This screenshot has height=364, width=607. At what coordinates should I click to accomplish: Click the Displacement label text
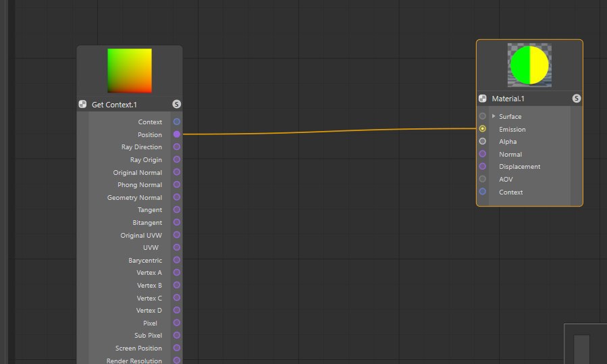click(x=519, y=167)
